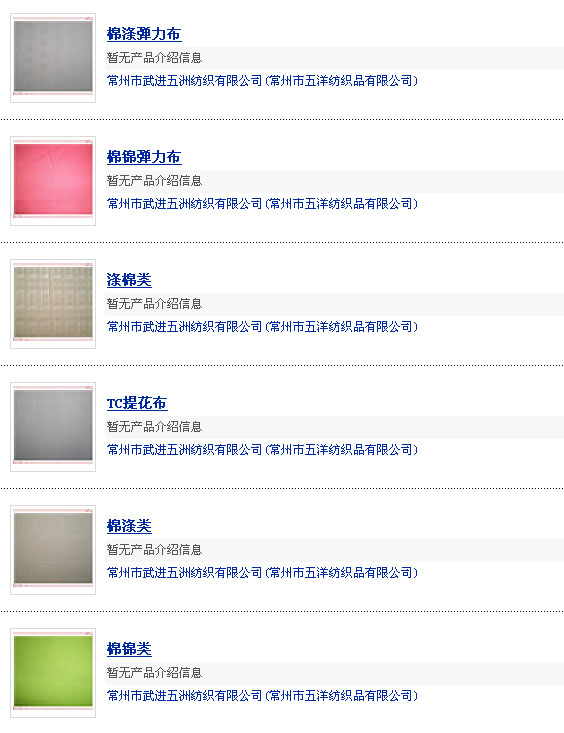Screen dimensions: 564x733
Task: Open company link under 涤棉类 listing
Action: pos(262,327)
